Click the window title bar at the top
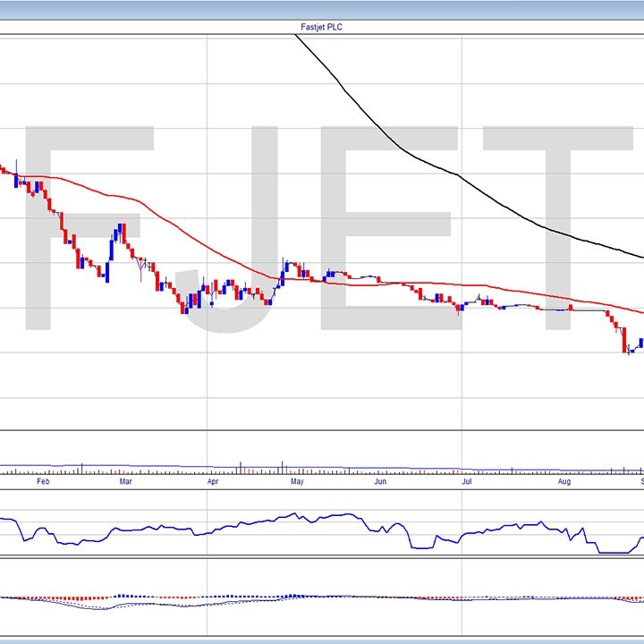The image size is (644, 644). [x=322, y=9]
